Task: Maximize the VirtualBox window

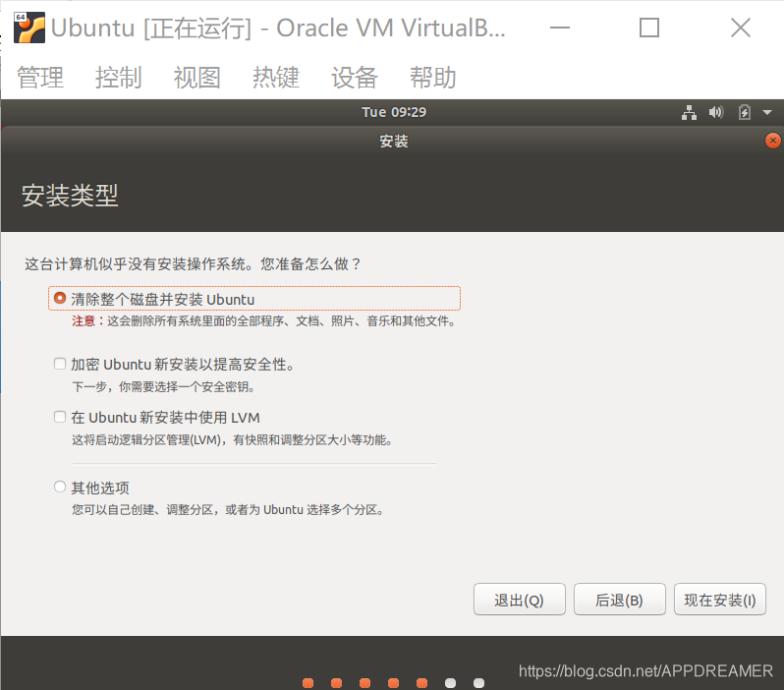Action: [649, 28]
